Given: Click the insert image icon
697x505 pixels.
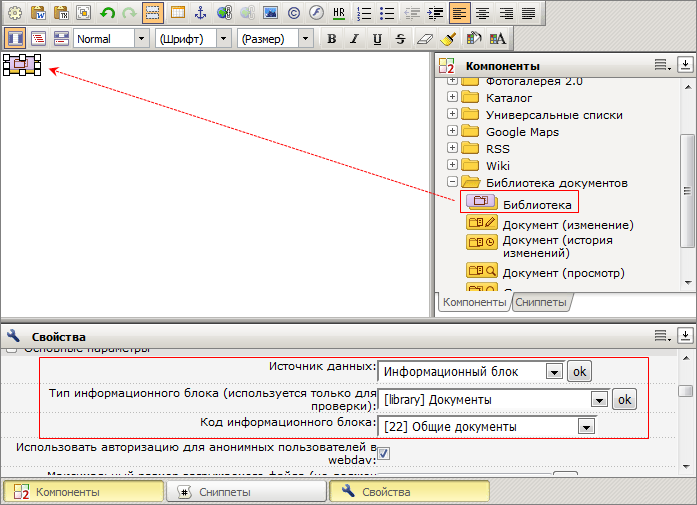Looking at the screenshot, I should click(270, 13).
